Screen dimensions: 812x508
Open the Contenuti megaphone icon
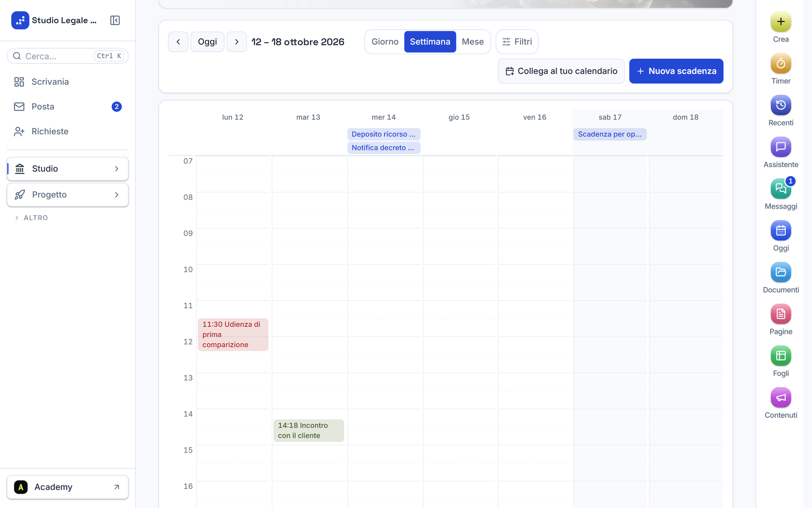tap(781, 398)
